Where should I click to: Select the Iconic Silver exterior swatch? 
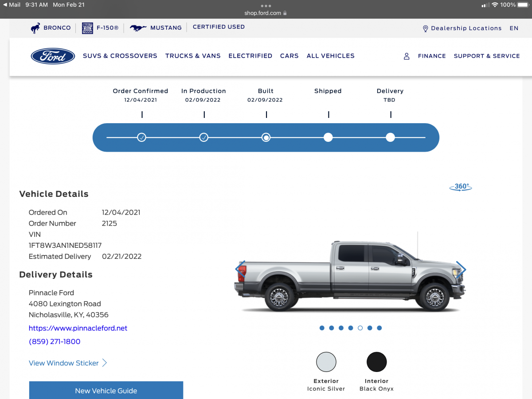[326, 362]
